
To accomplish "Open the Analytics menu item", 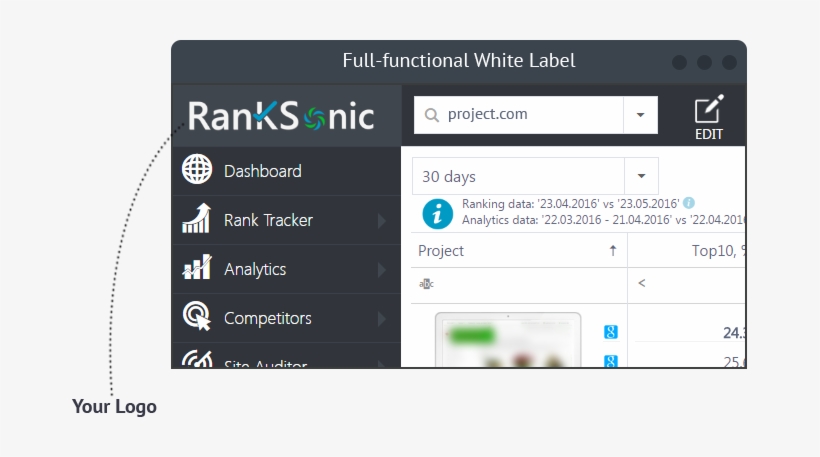I will [286, 269].
